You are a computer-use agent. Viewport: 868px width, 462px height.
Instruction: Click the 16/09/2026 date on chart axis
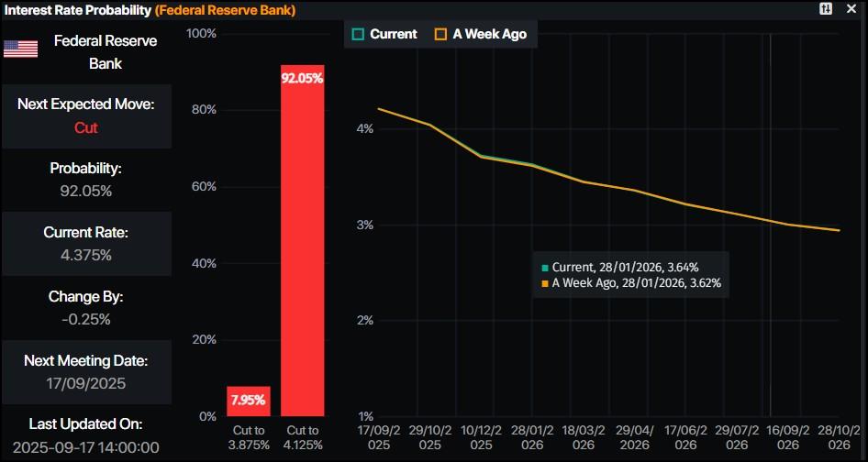pyautogui.click(x=788, y=436)
